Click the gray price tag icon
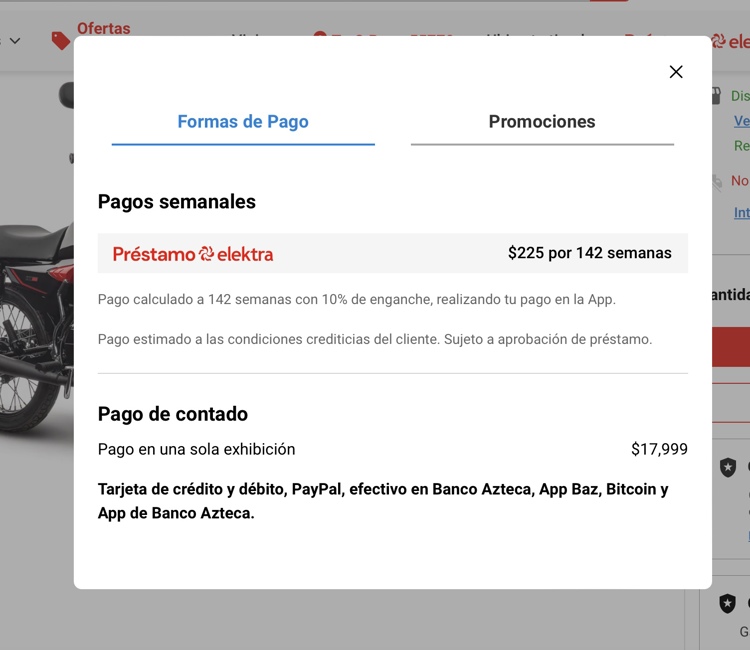The height and width of the screenshot is (650, 750). [717, 182]
